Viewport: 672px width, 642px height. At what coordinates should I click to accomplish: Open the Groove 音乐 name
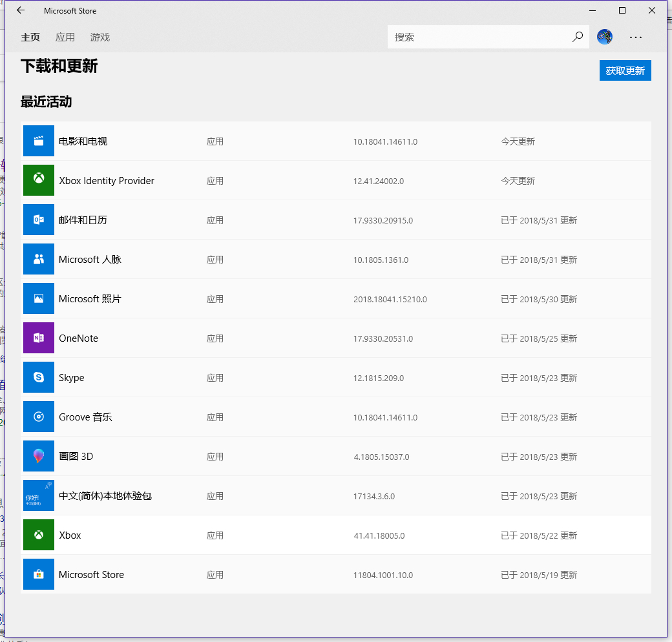(x=85, y=417)
